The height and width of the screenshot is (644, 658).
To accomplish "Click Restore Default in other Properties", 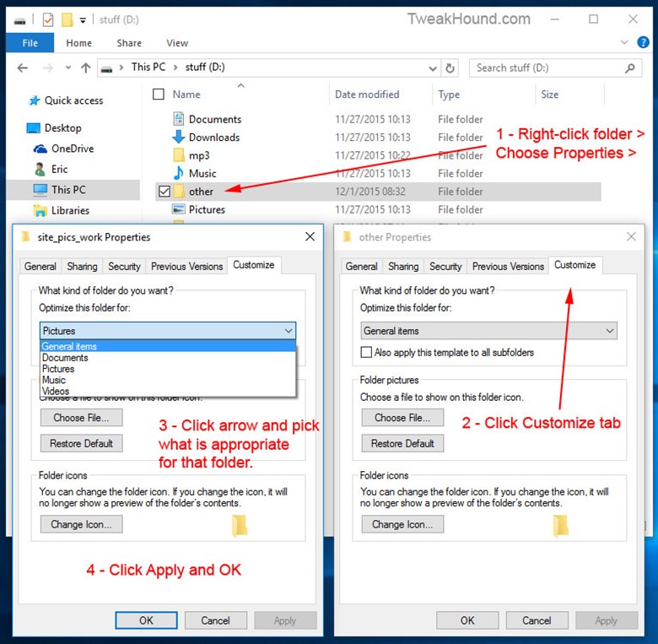I will coord(402,443).
